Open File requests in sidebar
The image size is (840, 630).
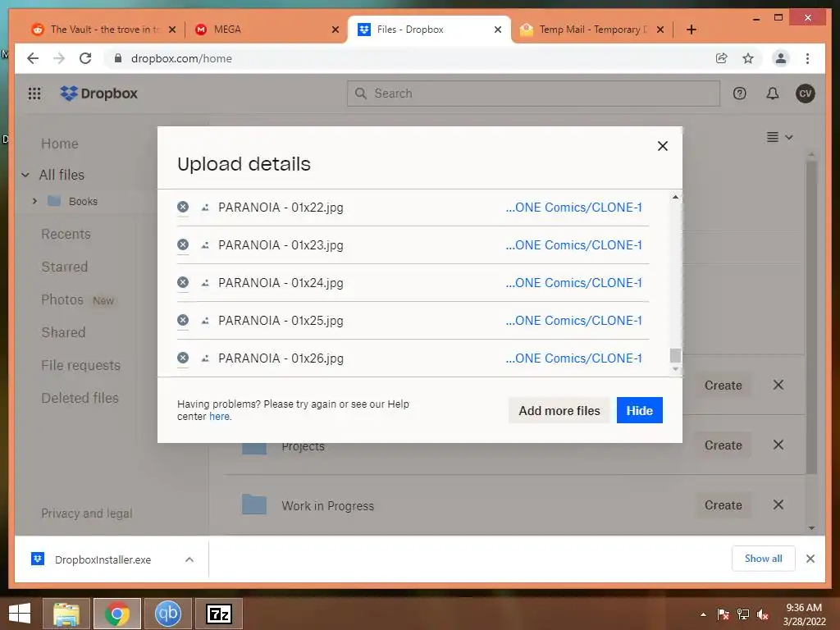tap(81, 365)
